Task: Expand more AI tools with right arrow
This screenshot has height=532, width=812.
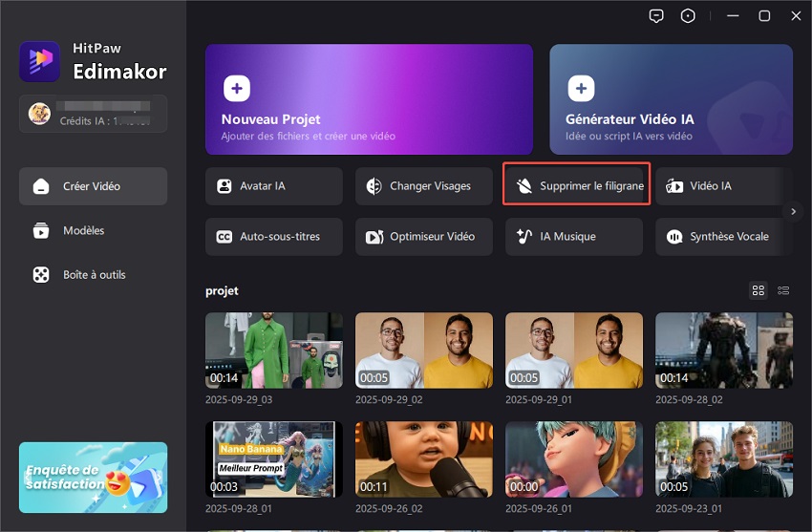Action: (x=792, y=211)
